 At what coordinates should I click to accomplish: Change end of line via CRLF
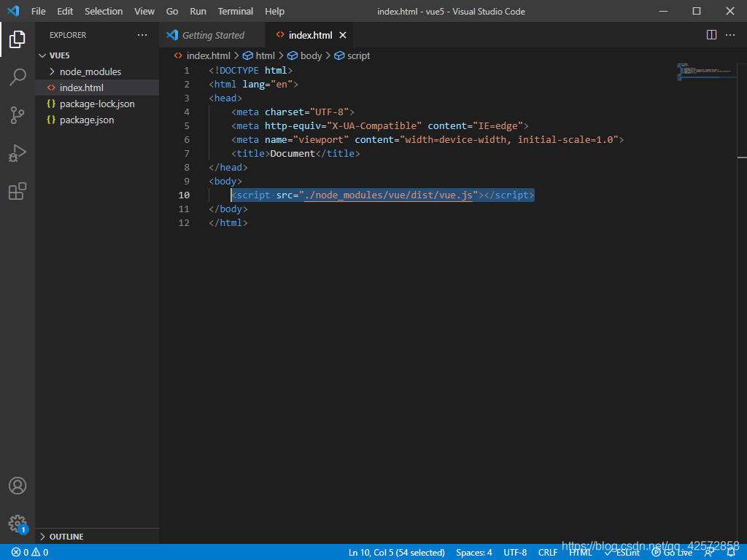tap(547, 553)
